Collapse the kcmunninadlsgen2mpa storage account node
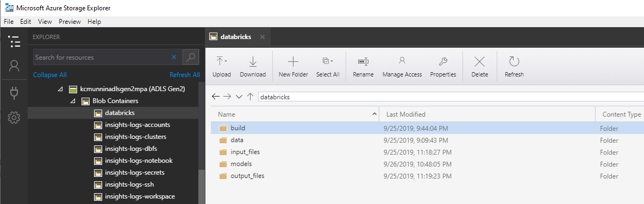The height and width of the screenshot is (204, 644). (60, 89)
